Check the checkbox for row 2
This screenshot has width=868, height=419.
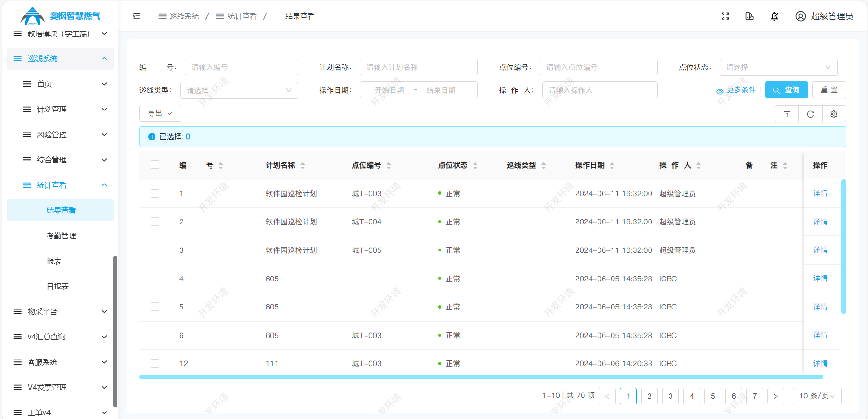click(155, 221)
